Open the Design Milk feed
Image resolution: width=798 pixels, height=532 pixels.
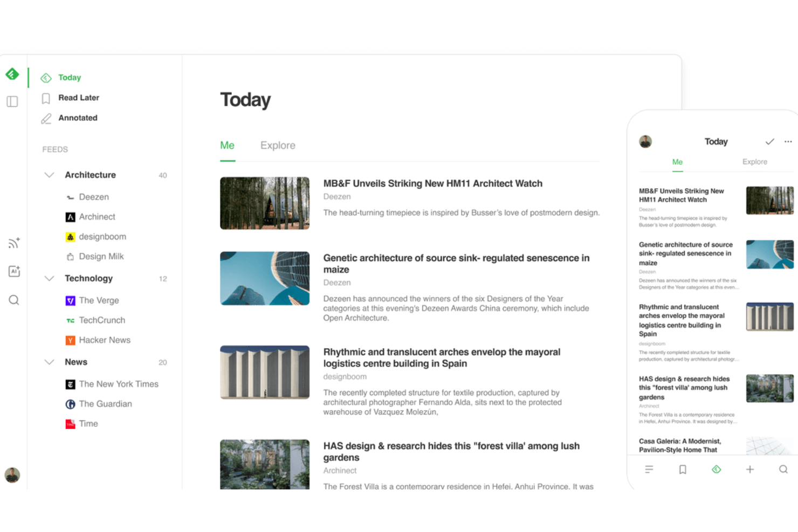click(101, 257)
